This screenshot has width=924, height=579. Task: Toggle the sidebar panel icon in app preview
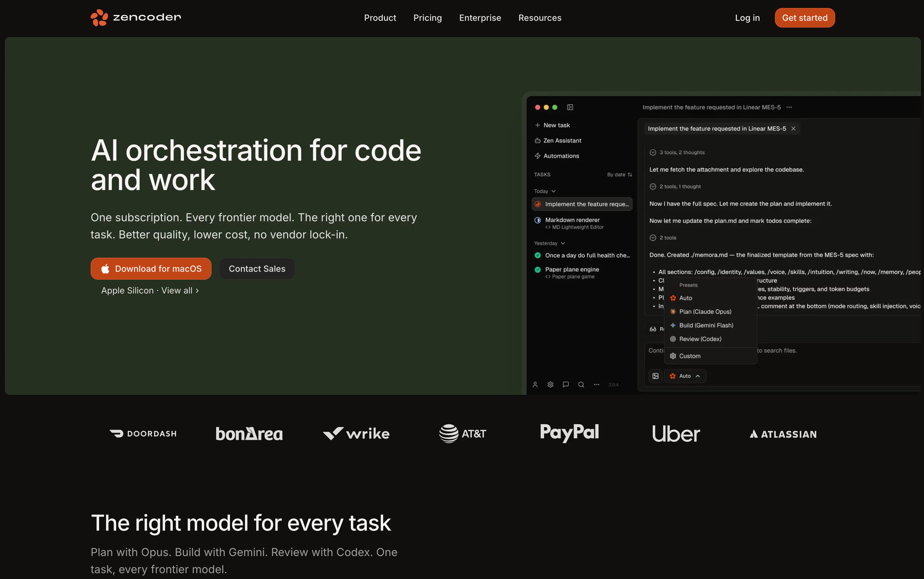pos(570,107)
